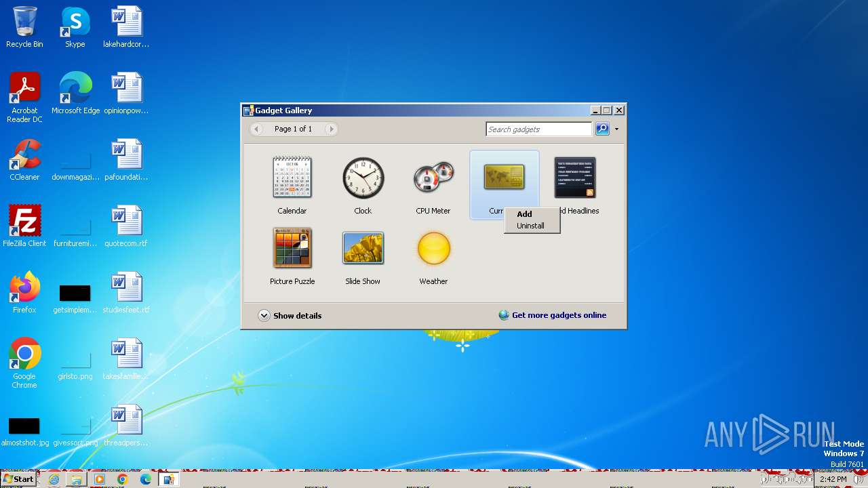Click the taskbar clock showing 2:42 PM
The width and height of the screenshot is (868, 488).
833,479
